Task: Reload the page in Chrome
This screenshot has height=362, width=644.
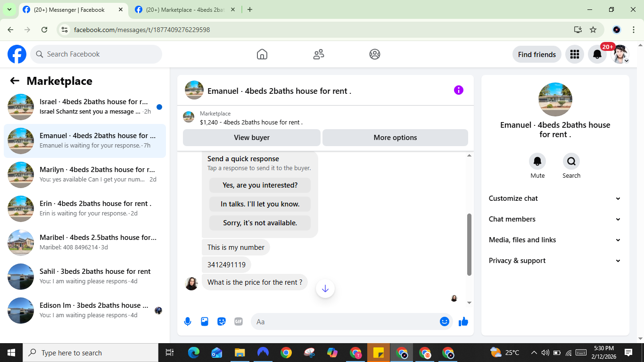Action: 44,30
